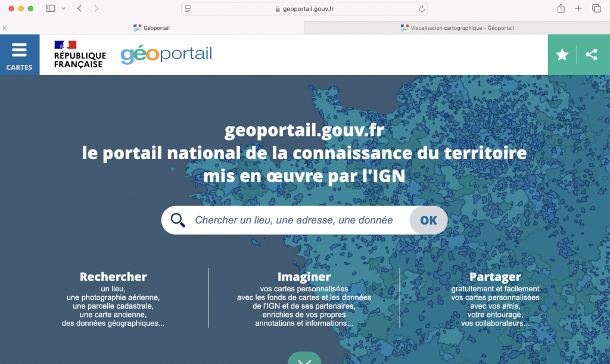
Task: Show the Safari tab overview
Action: [596, 8]
